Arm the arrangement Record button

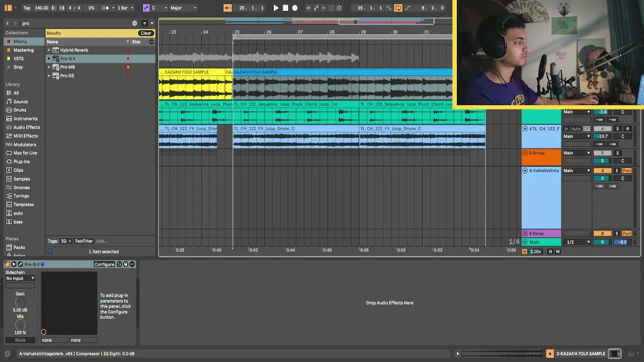pos(295,8)
